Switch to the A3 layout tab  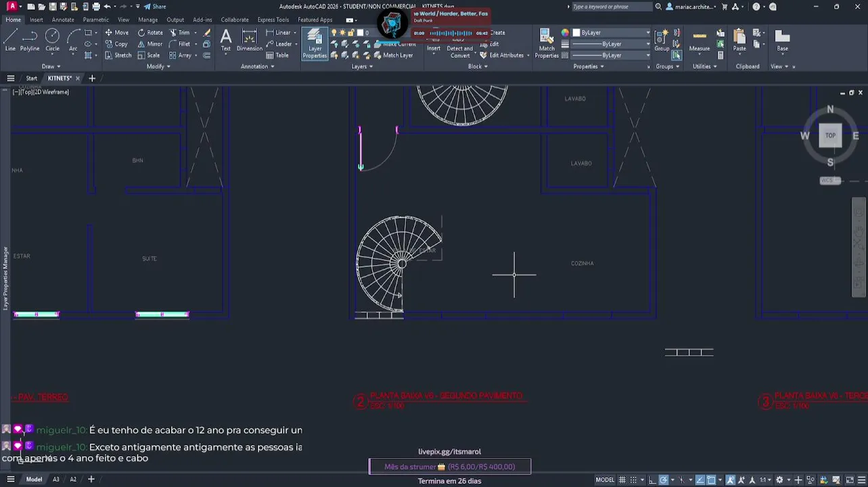tap(56, 480)
